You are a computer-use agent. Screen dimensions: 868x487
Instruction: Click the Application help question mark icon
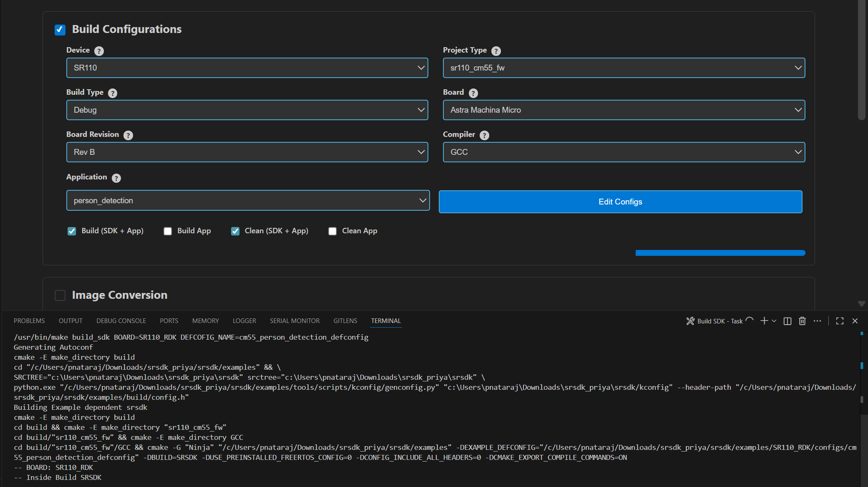[116, 178]
